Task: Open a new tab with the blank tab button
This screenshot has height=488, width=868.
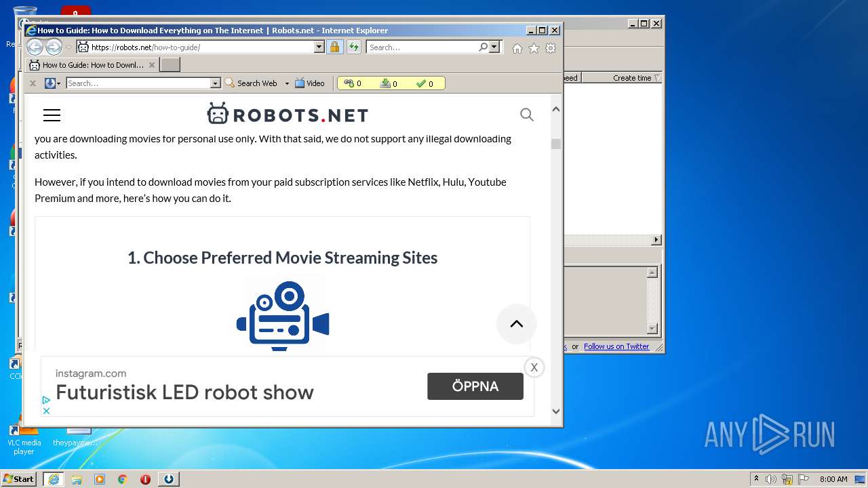Action: click(170, 65)
